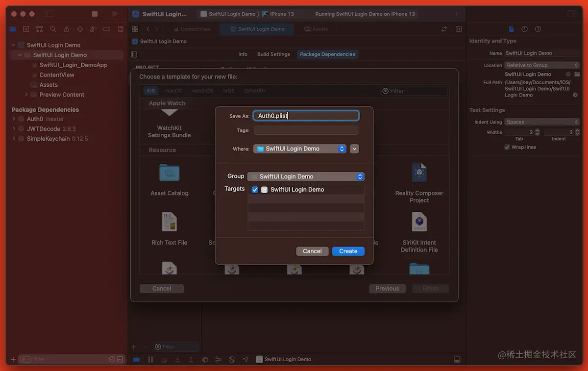This screenshot has width=588, height=371.
Task: Click the add file plus in navigator footer
Action: [13, 359]
